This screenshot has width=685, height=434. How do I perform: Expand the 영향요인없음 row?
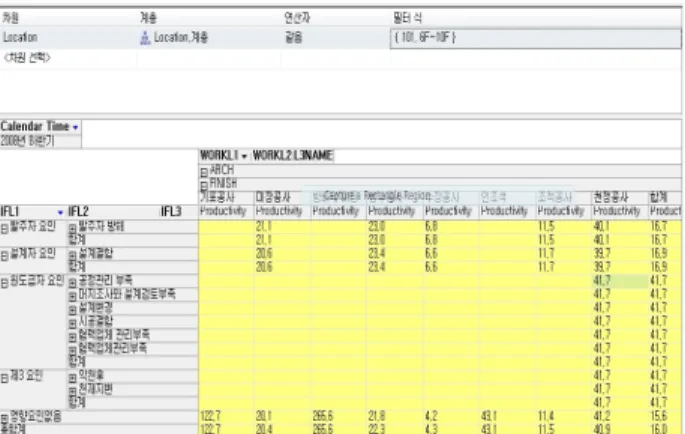pos(4,418)
